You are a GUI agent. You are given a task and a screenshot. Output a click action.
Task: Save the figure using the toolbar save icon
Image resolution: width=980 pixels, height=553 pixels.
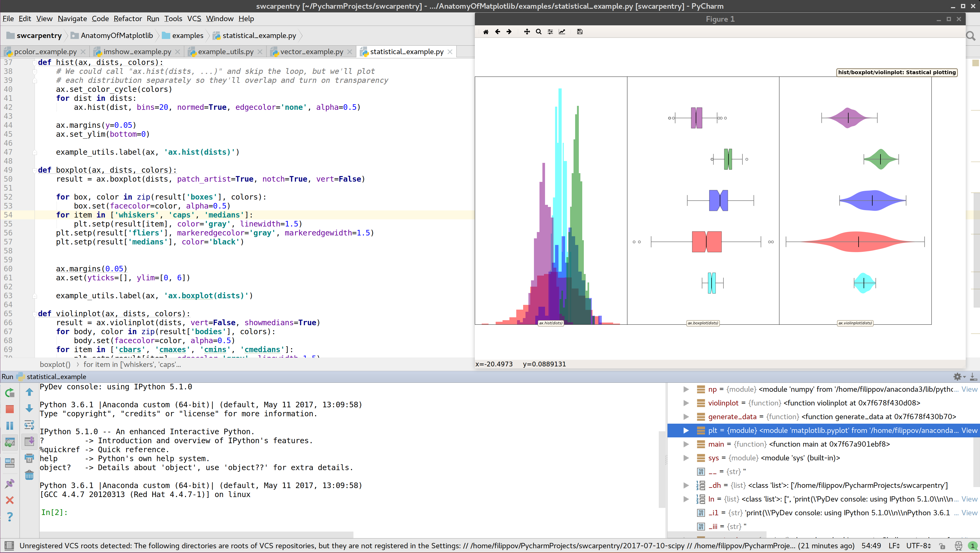tap(580, 32)
